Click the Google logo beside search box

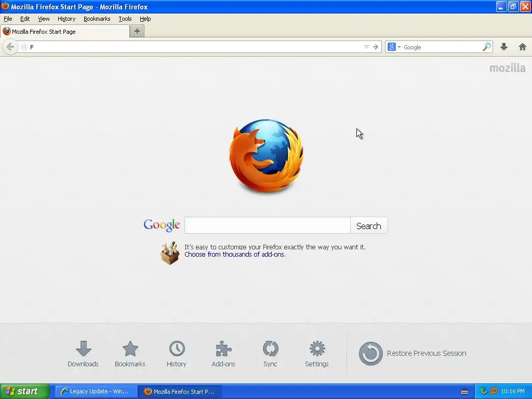(x=162, y=225)
